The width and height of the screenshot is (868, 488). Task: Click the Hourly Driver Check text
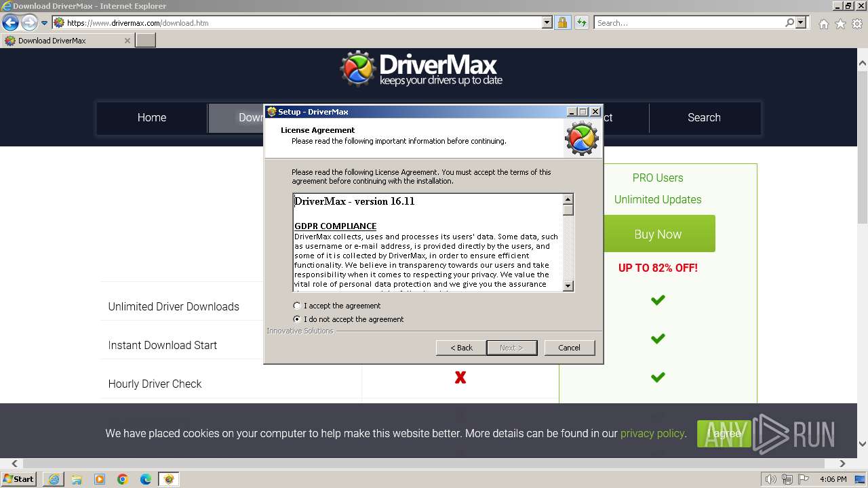pos(155,384)
